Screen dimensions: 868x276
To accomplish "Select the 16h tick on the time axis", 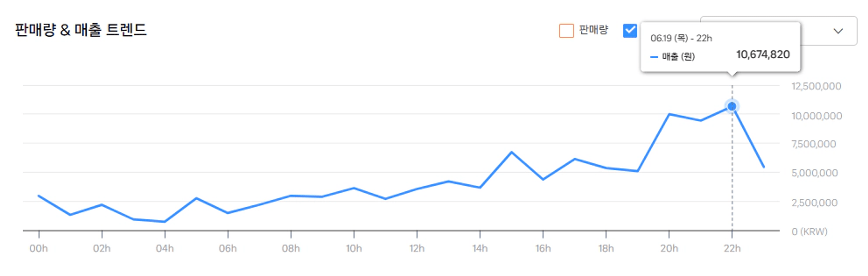I will (543, 248).
